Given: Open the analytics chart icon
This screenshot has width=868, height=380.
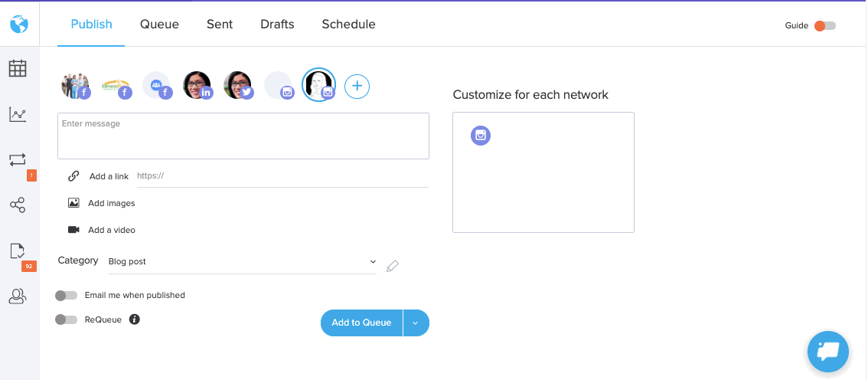Looking at the screenshot, I should coord(17,115).
